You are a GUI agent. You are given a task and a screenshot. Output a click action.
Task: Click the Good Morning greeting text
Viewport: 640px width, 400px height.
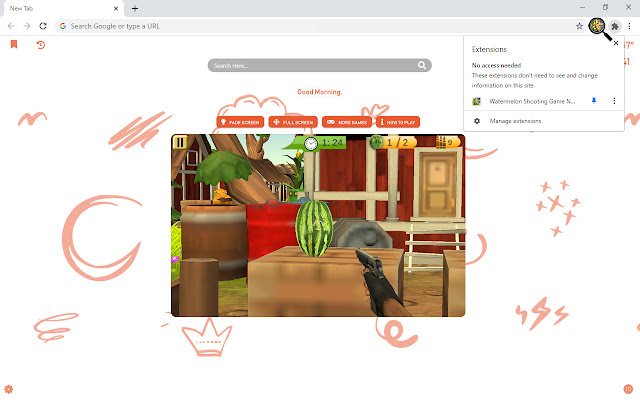(319, 92)
